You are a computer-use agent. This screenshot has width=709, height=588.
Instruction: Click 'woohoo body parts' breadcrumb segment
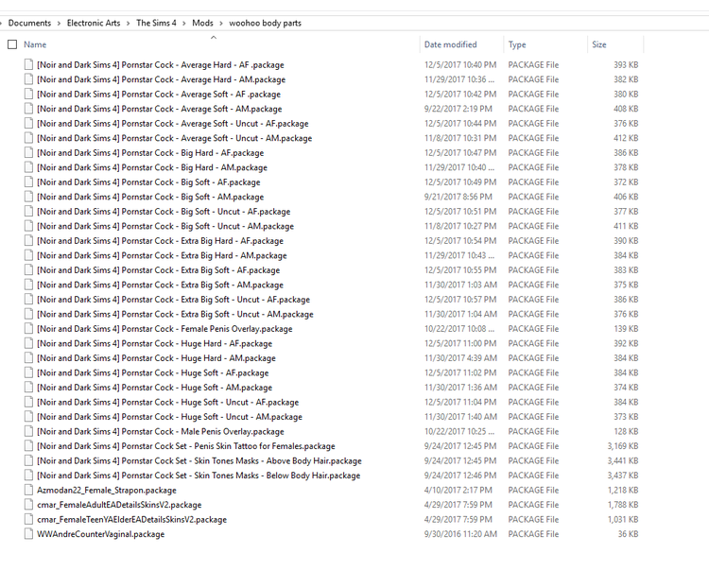pos(265,23)
